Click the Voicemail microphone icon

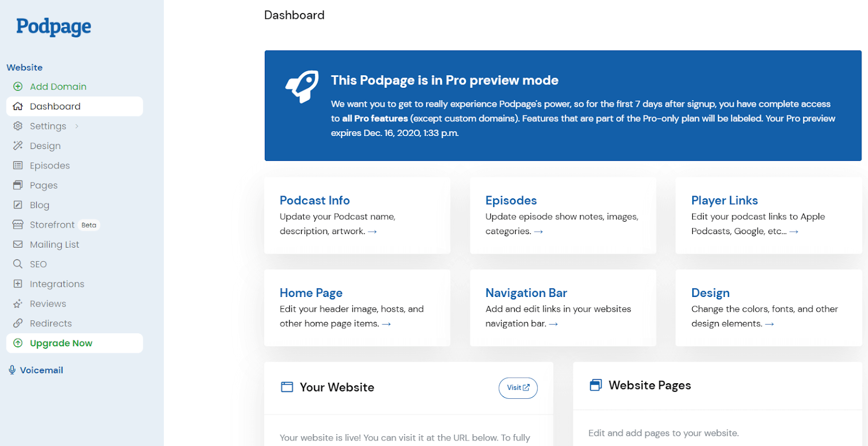pos(12,370)
